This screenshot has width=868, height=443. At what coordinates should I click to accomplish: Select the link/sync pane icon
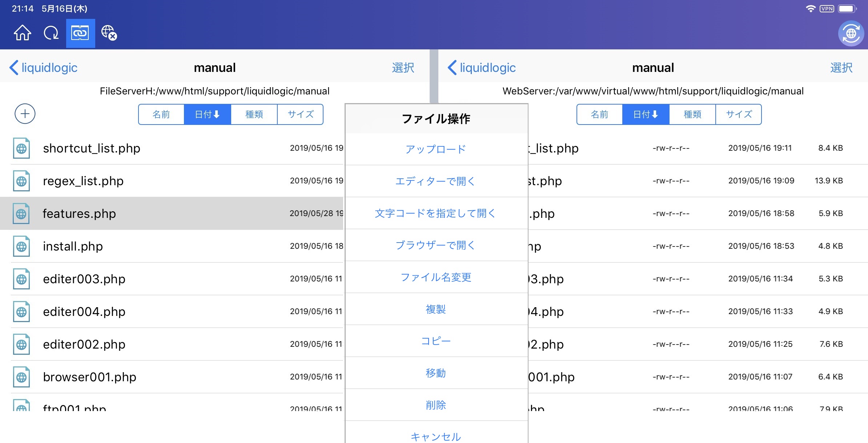tap(80, 33)
